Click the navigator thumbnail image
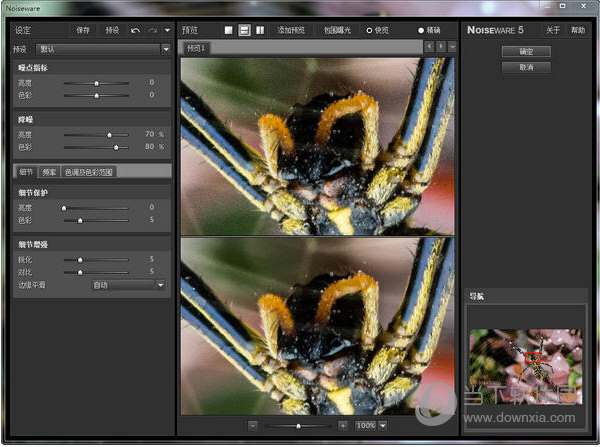600x447 pixels. pyautogui.click(x=526, y=366)
